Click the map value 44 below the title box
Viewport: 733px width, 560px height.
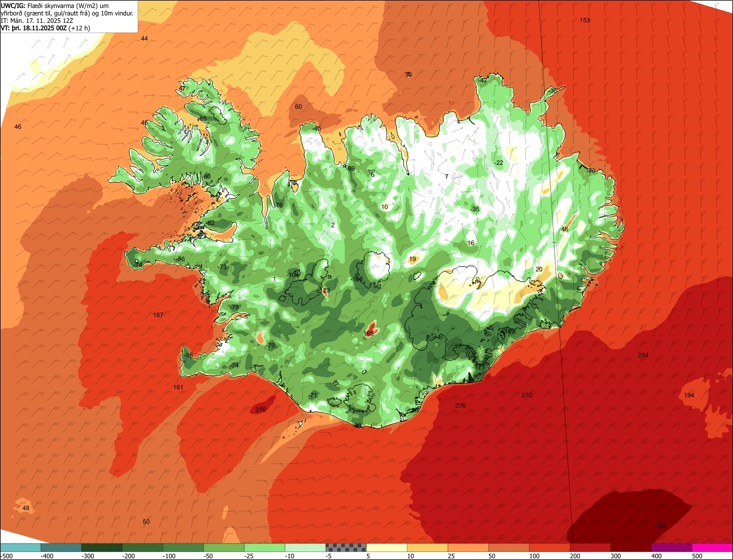144,38
